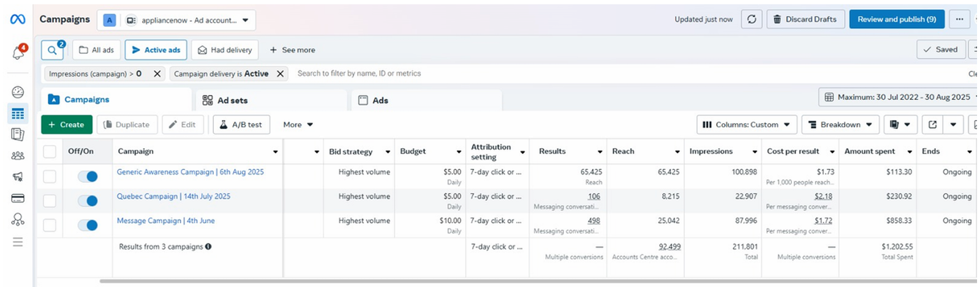The width and height of the screenshot is (980, 287).
Task: Click the search filter input field
Action: click(625, 73)
